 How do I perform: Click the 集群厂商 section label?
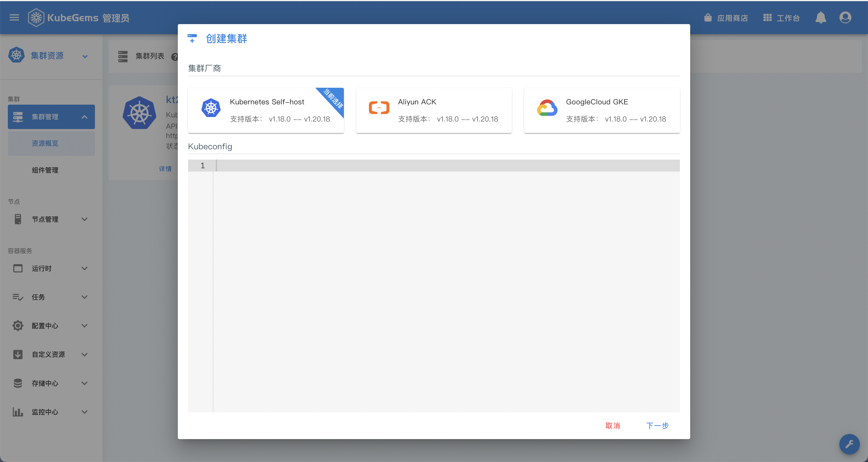[x=205, y=68]
